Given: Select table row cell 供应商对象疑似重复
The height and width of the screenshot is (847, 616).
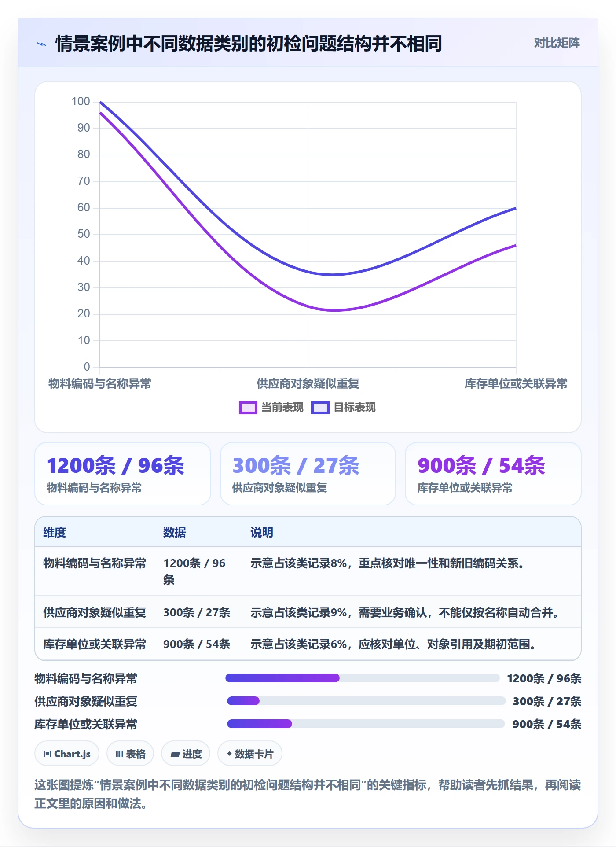Looking at the screenshot, I should [x=95, y=612].
